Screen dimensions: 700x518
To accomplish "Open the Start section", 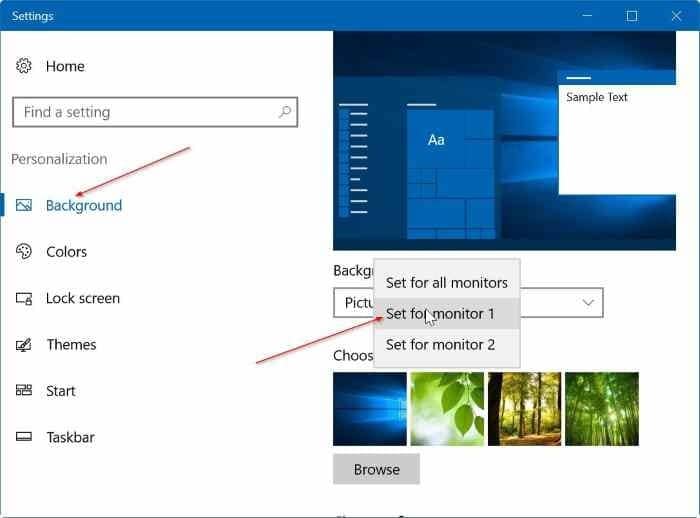I will click(61, 391).
